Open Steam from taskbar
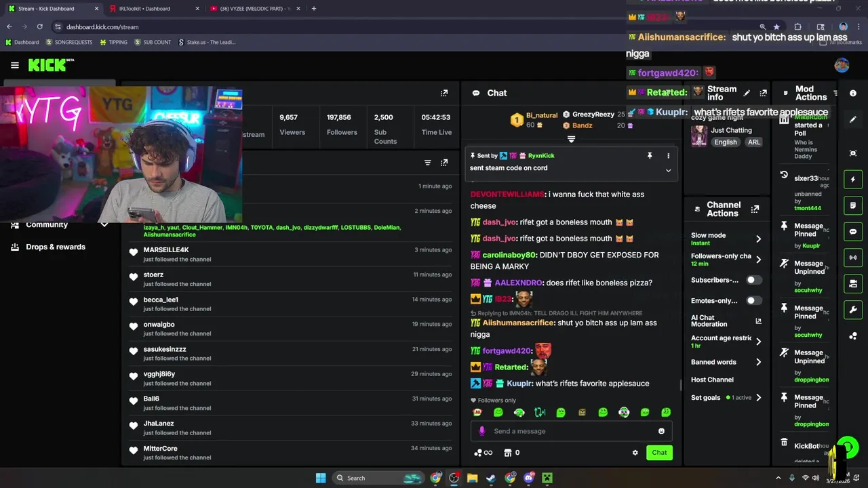 (x=491, y=478)
